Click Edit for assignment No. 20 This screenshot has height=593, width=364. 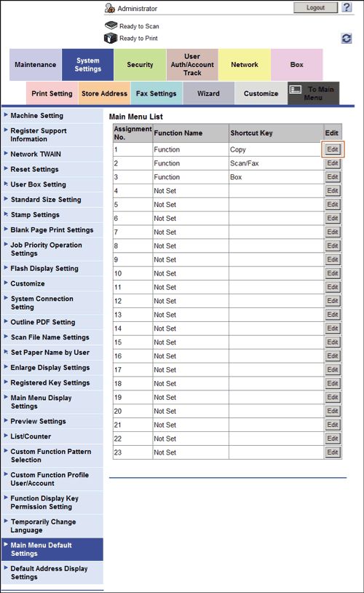pos(333,411)
